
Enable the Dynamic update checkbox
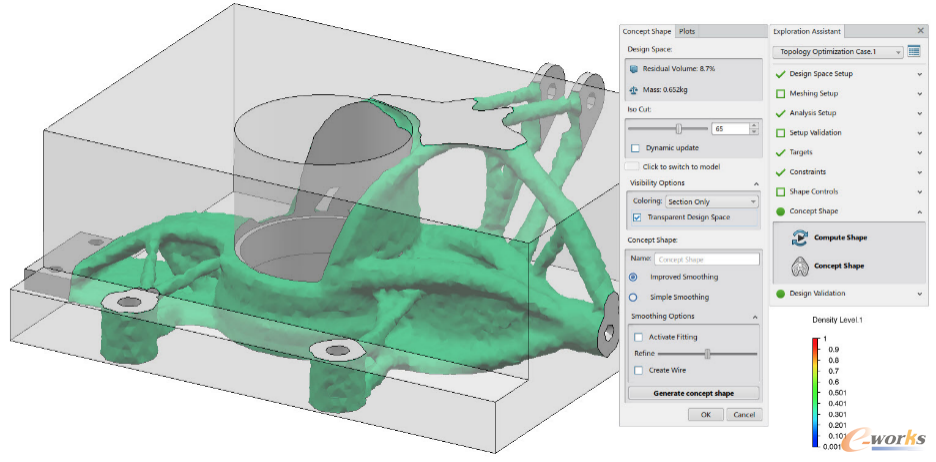point(635,148)
